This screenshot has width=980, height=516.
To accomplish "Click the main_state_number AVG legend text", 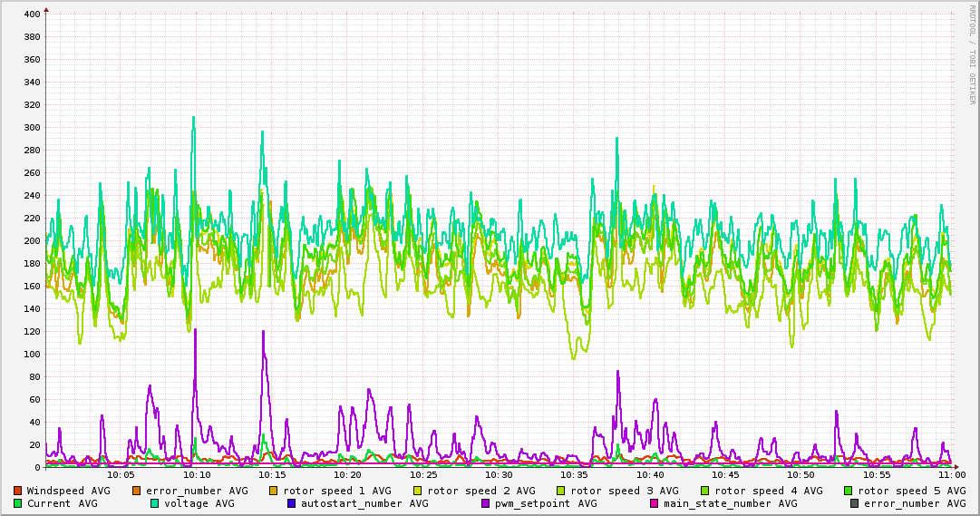I will tap(730, 503).
